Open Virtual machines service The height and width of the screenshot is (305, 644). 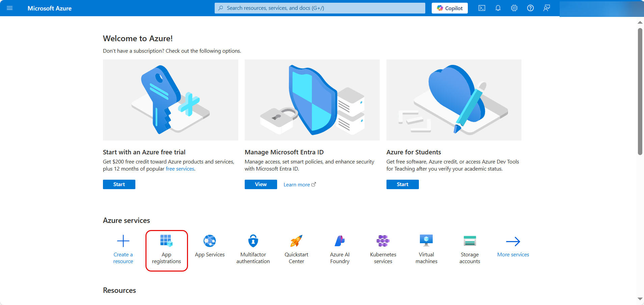pos(426,250)
